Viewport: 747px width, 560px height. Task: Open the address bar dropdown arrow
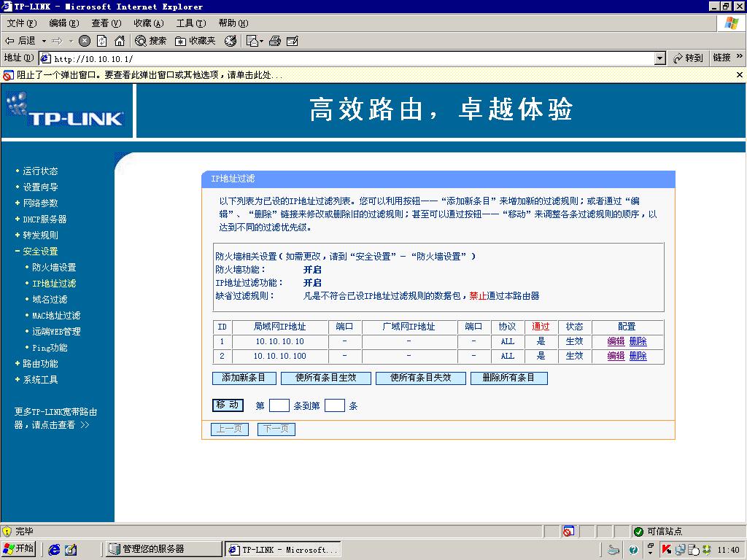click(660, 58)
